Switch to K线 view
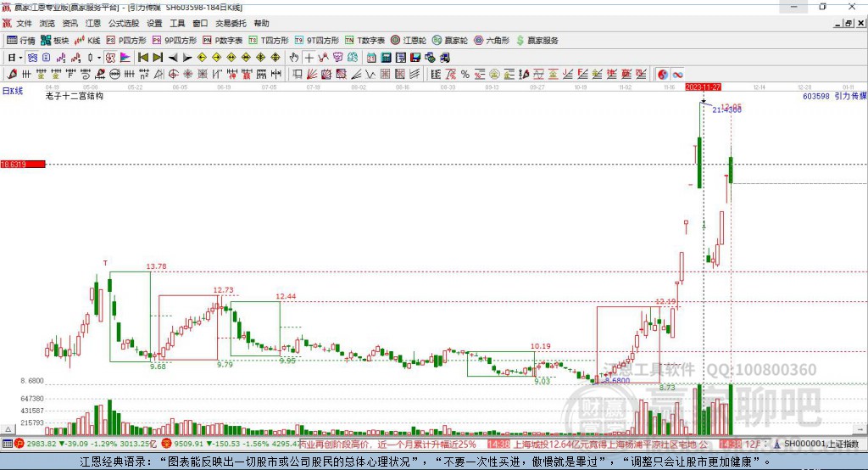 (87, 41)
